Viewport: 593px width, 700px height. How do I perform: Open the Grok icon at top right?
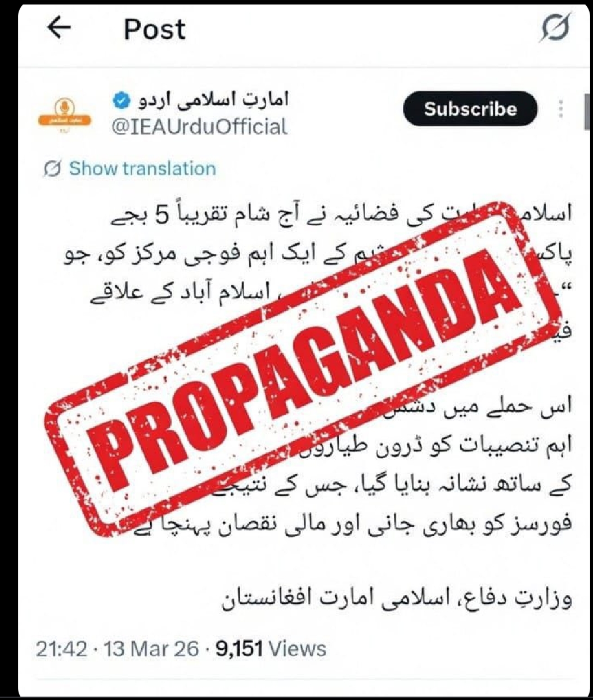556,28
